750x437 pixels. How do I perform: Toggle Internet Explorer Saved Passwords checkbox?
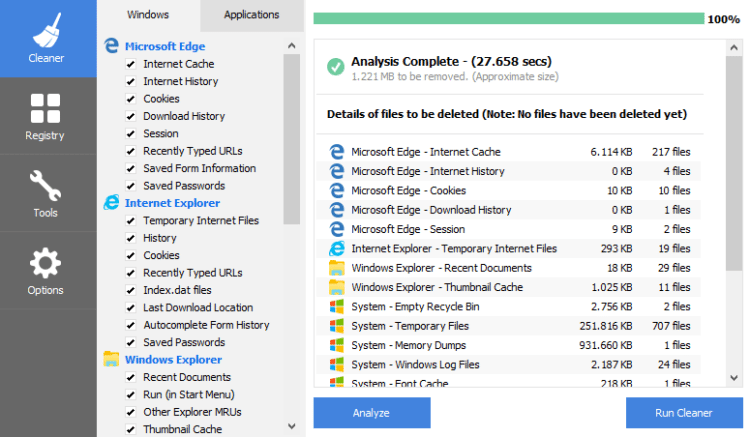pyautogui.click(x=131, y=342)
